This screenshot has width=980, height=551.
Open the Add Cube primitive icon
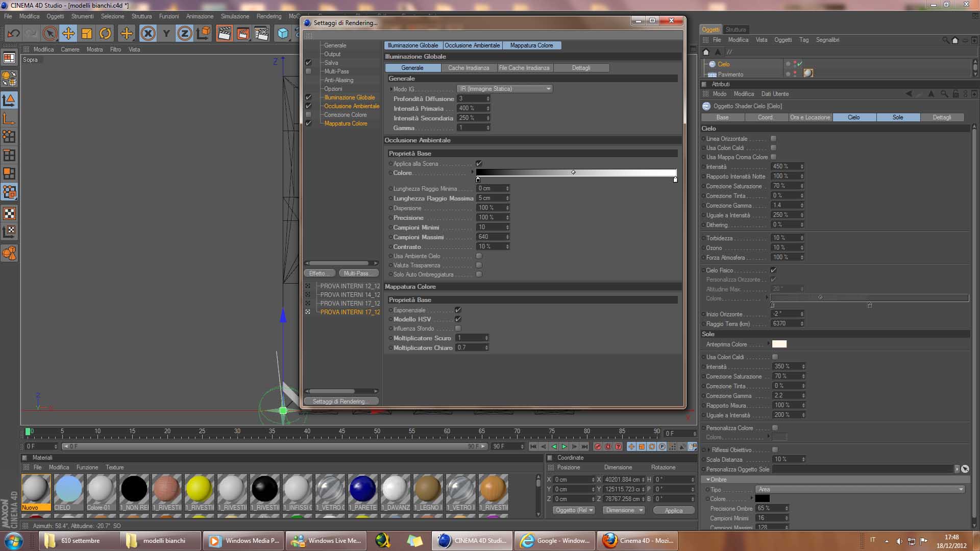pos(283,34)
